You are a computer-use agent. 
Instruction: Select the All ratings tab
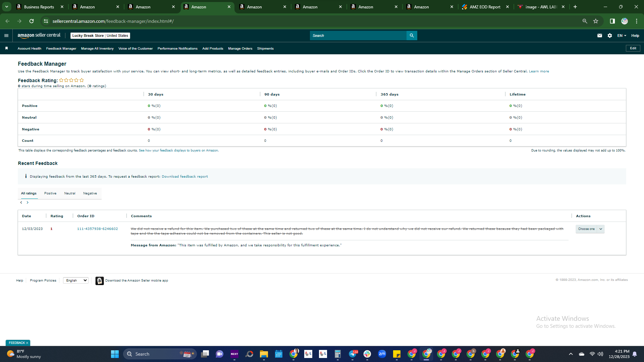(x=29, y=193)
